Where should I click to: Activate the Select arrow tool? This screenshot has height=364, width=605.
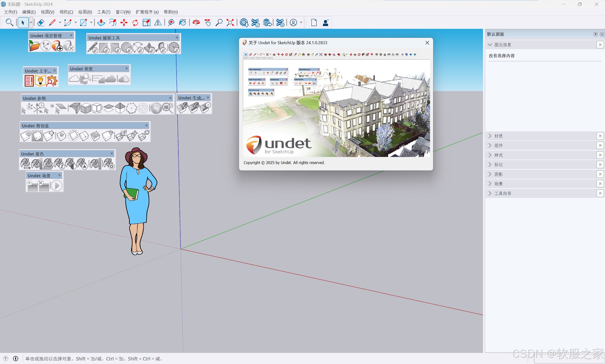[23, 22]
